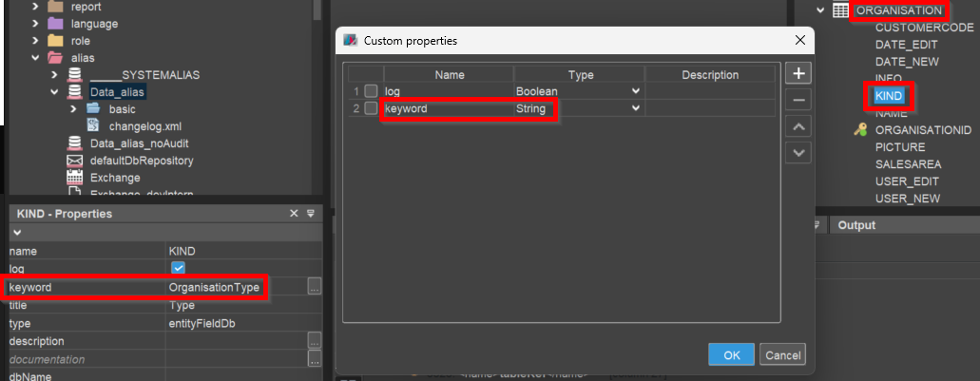This screenshot has height=381, width=980.
Task: Uncheck the log property checkbox
Action: [178, 268]
